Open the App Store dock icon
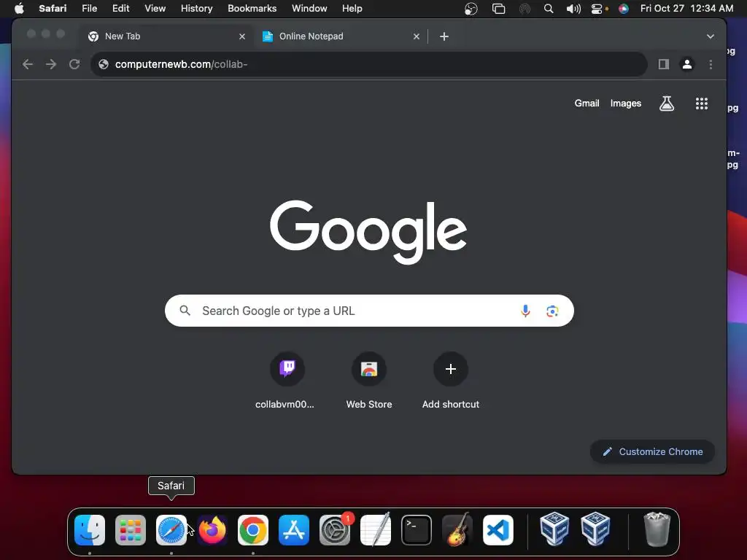Image resolution: width=747 pixels, height=560 pixels. (294, 530)
